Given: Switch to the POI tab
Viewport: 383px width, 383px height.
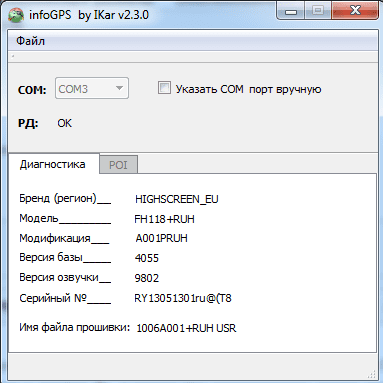Looking at the screenshot, I should coord(118,165).
